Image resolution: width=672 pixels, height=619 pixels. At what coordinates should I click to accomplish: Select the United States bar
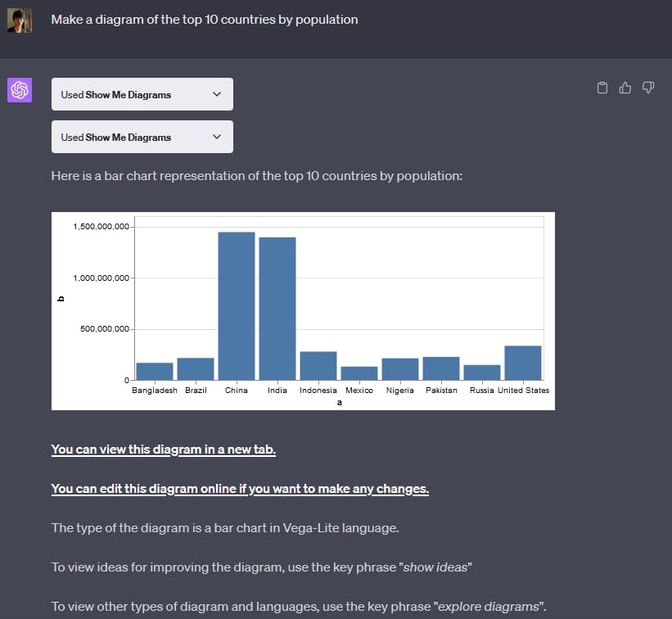[522, 364]
